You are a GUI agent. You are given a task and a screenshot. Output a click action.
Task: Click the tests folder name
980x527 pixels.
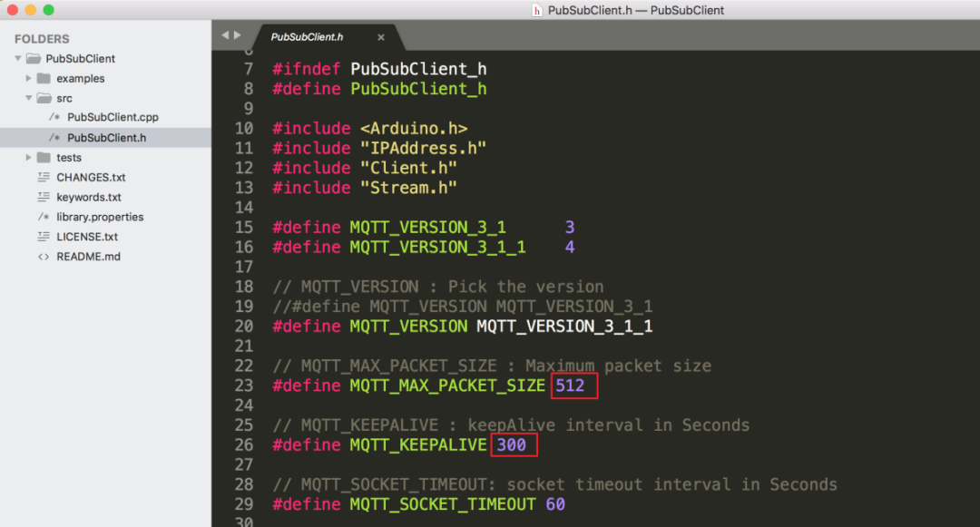pos(69,157)
